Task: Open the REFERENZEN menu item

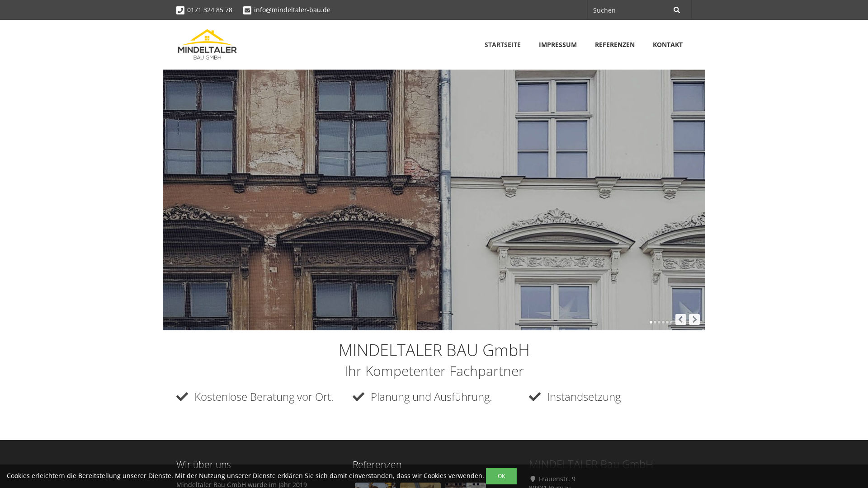Action: point(615,45)
